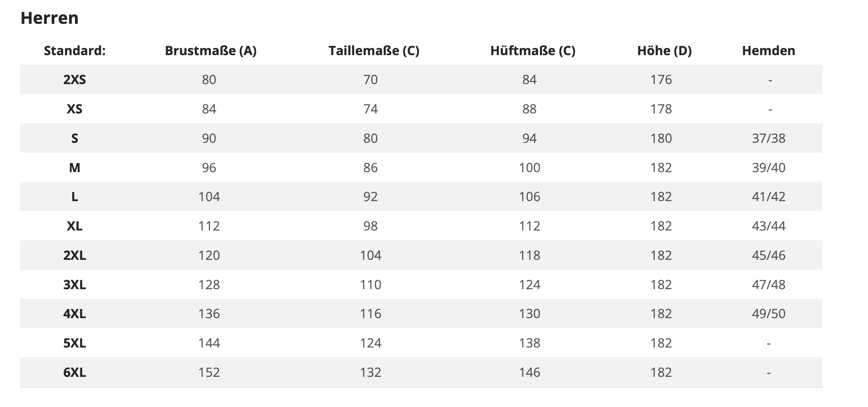Viewport: 868px width, 407px height.
Task: Select the S size row label
Action: (75, 138)
